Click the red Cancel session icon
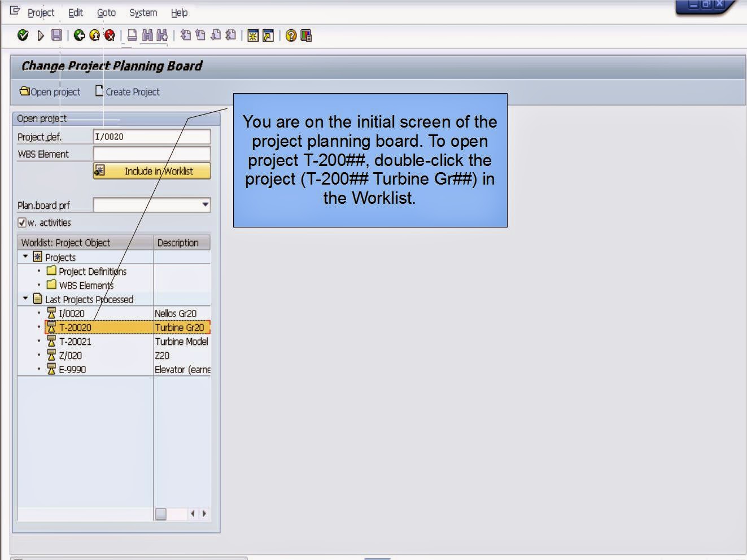Screen dimensions: 747x560 pos(109,36)
